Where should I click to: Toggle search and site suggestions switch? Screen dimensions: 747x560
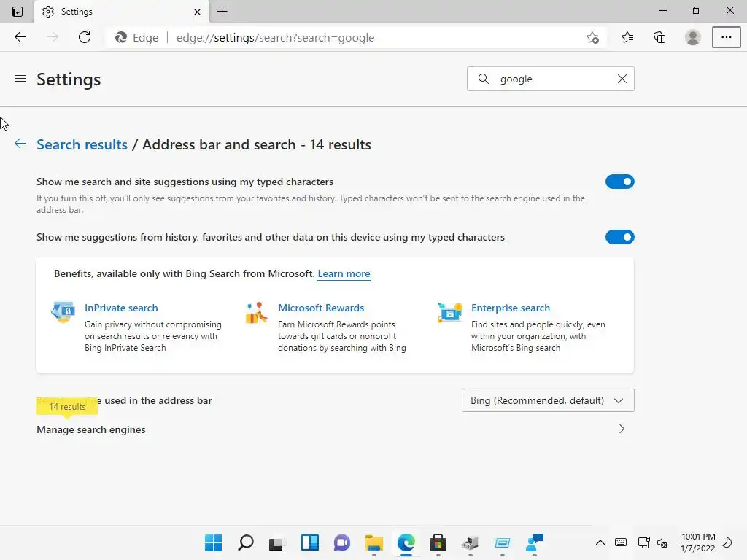pos(619,182)
